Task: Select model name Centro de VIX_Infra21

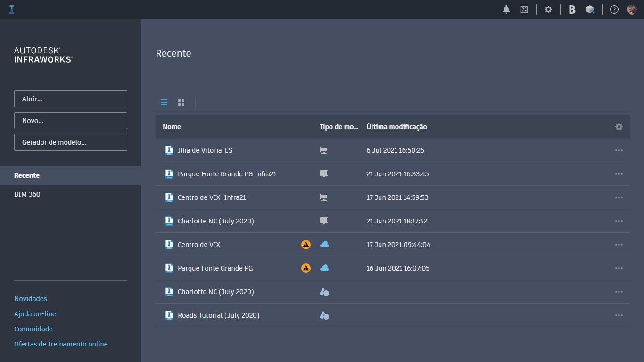Action: point(212,197)
